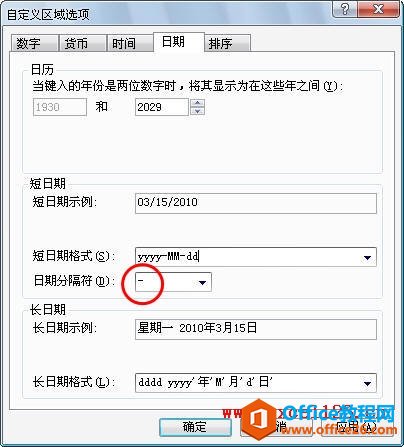Click the help question mark button
Image resolution: width=404 pixels, height=447 pixels.
click(x=346, y=9)
